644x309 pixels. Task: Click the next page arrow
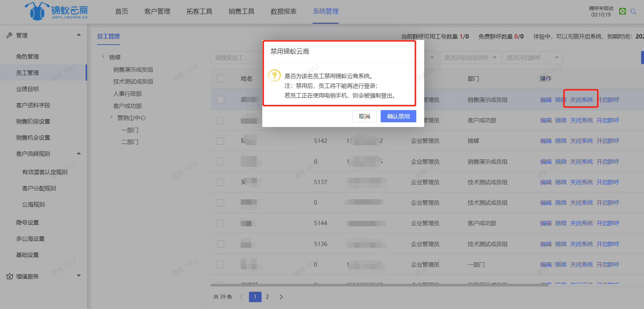281,297
